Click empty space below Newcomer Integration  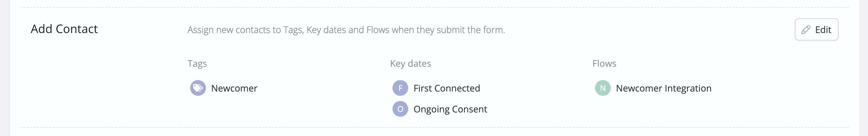(x=663, y=110)
